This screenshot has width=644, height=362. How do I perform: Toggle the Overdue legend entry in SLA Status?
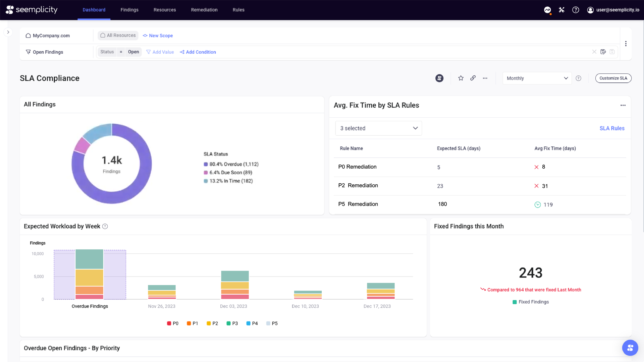[231, 164]
